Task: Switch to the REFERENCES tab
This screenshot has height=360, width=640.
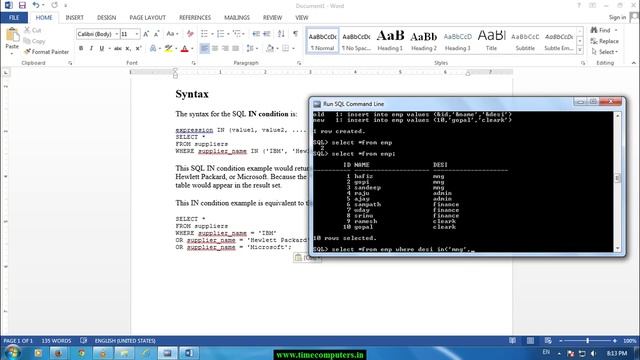Action: [195, 18]
